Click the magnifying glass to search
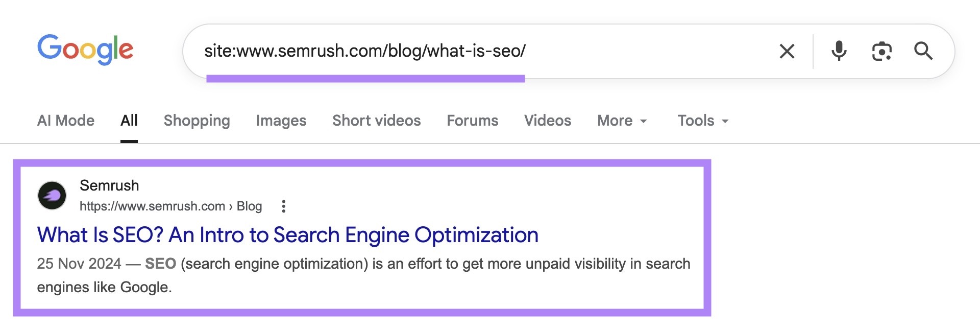The height and width of the screenshot is (330, 980). [x=923, y=51]
